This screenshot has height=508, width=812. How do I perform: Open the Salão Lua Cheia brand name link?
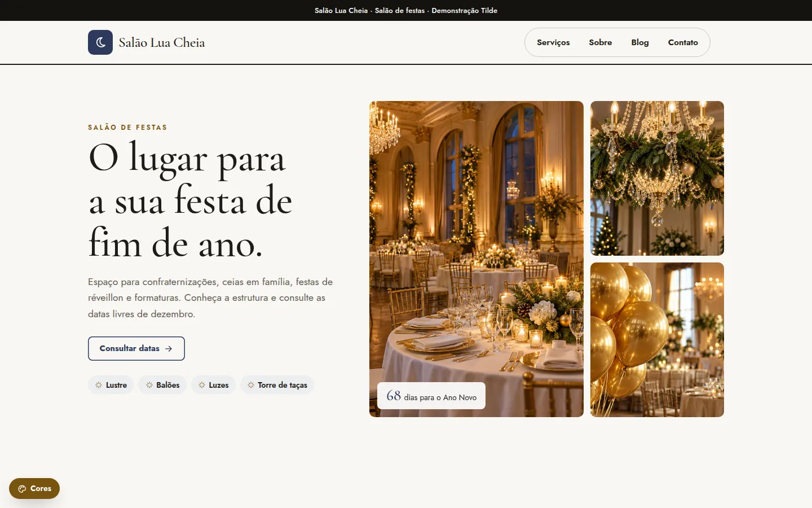click(x=162, y=42)
